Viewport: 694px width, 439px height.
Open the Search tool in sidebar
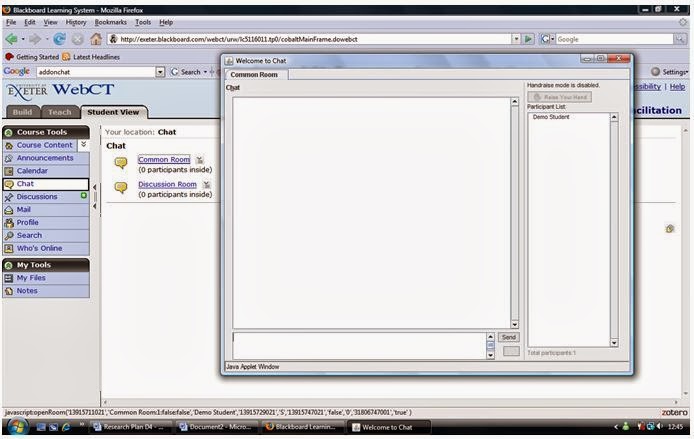tap(29, 235)
